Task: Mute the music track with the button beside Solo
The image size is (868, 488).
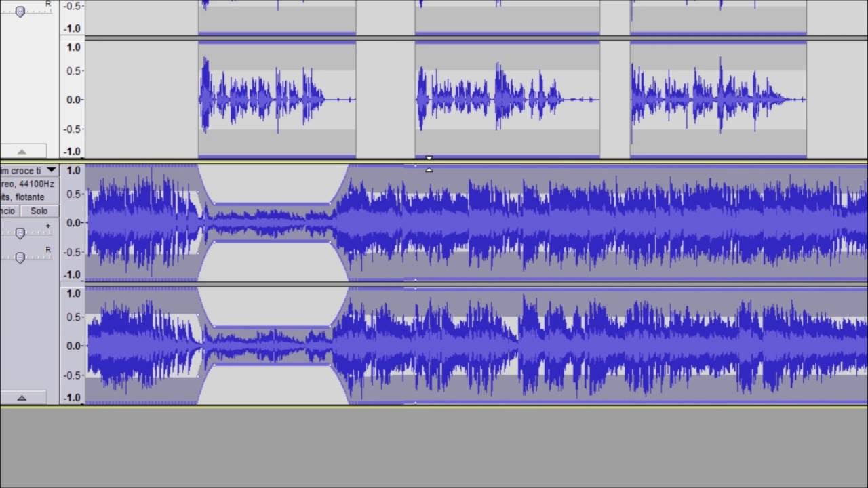Action: [x=8, y=211]
